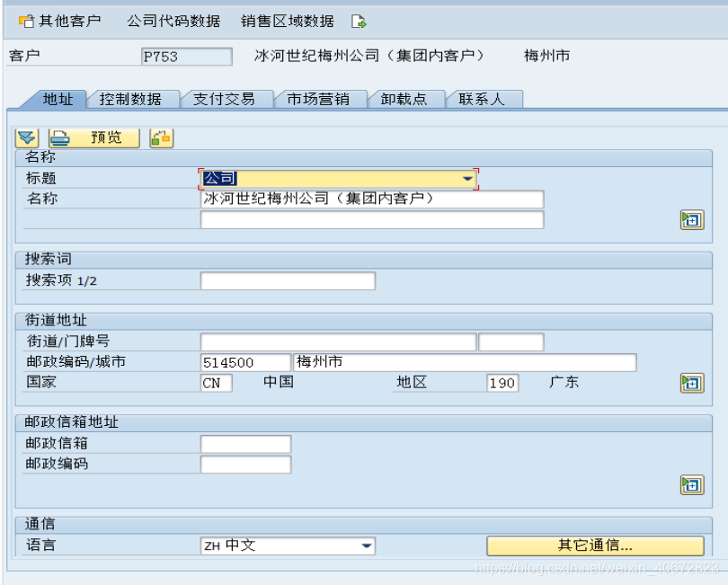728x585 pixels.
Task: Click the 搜索项 1/2 input field
Action: pyautogui.click(x=288, y=280)
